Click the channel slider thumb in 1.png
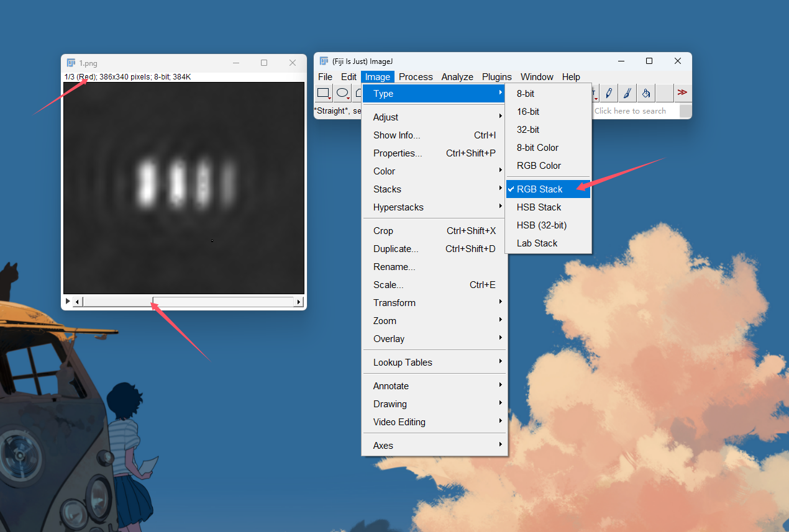This screenshot has width=789, height=532. click(118, 302)
